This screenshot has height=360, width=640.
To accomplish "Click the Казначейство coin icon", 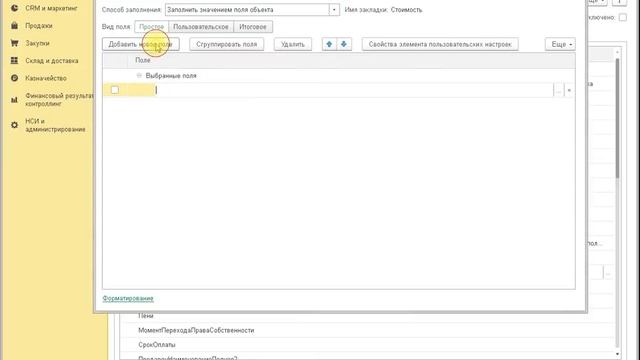I will 14,78.
